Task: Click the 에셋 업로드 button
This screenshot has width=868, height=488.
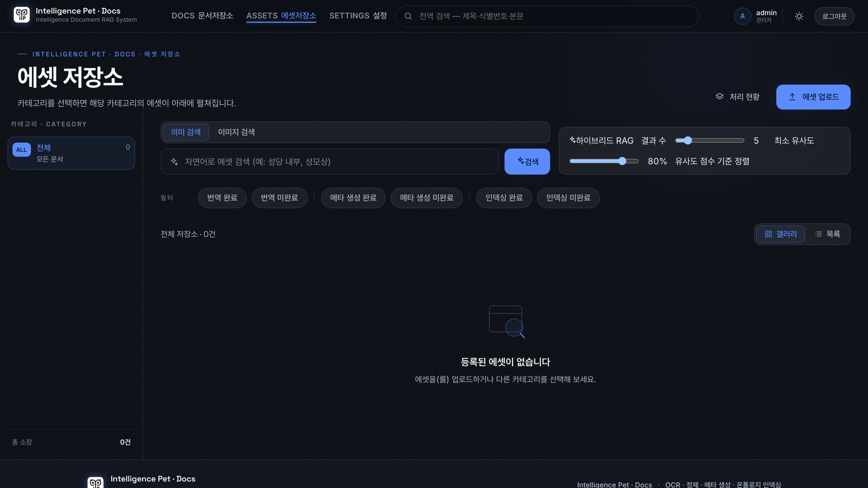Action: tap(813, 97)
